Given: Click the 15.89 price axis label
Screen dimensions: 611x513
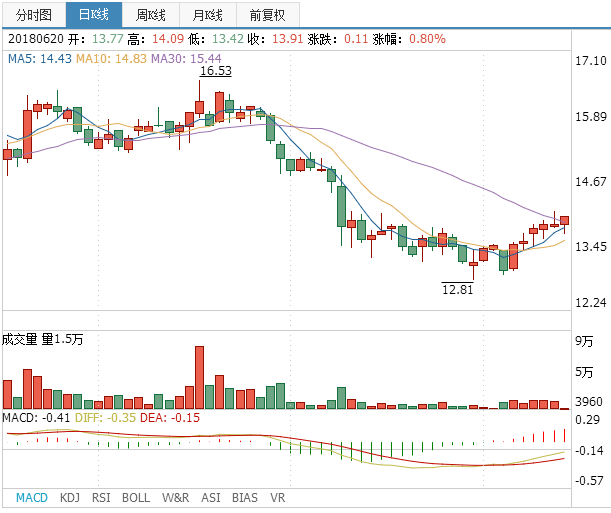Looking at the screenshot, I should pyautogui.click(x=591, y=116).
